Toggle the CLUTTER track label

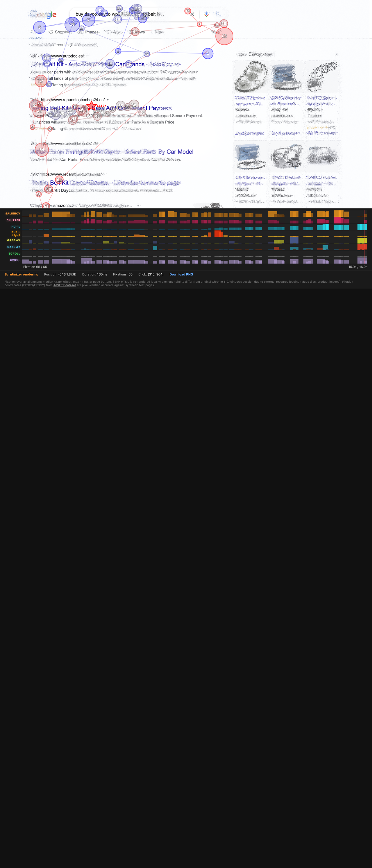tap(13, 220)
